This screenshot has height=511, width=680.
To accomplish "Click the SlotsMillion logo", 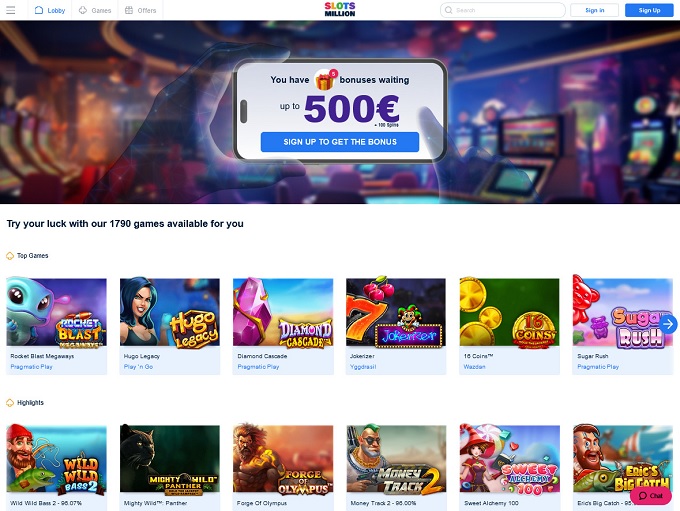I will pyautogui.click(x=340, y=10).
